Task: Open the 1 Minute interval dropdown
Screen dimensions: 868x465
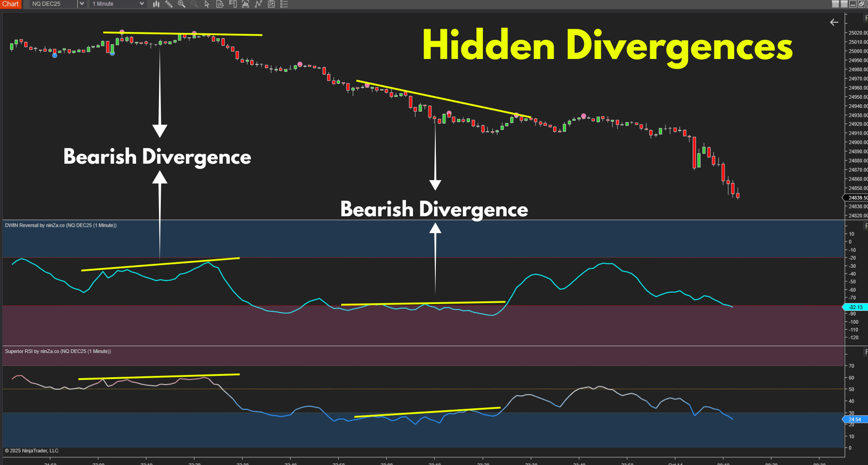Action: click(x=118, y=4)
